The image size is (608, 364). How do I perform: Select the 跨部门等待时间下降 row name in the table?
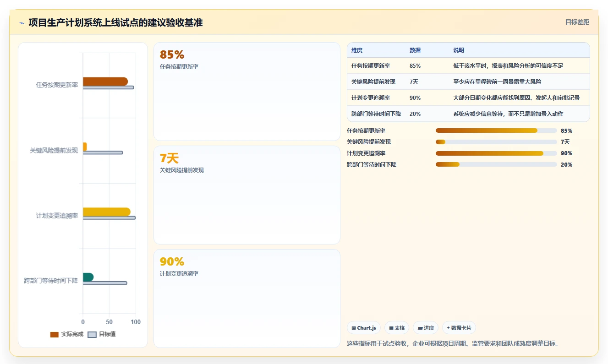point(376,114)
